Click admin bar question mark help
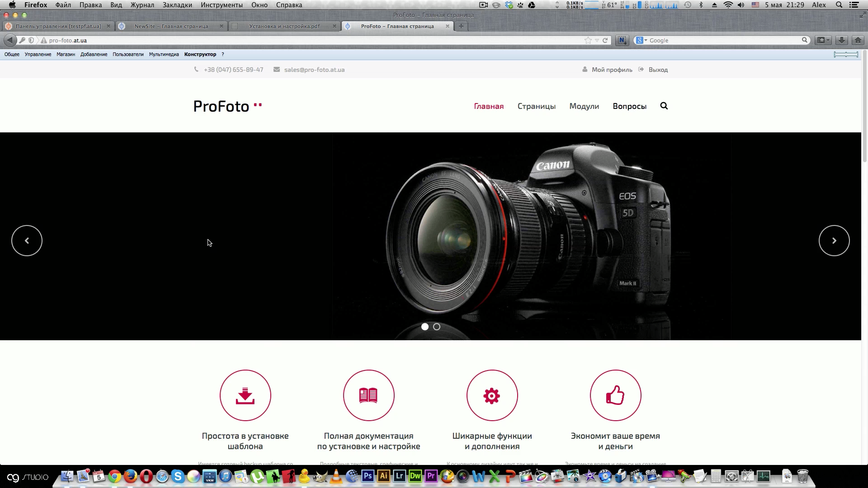 222,54
